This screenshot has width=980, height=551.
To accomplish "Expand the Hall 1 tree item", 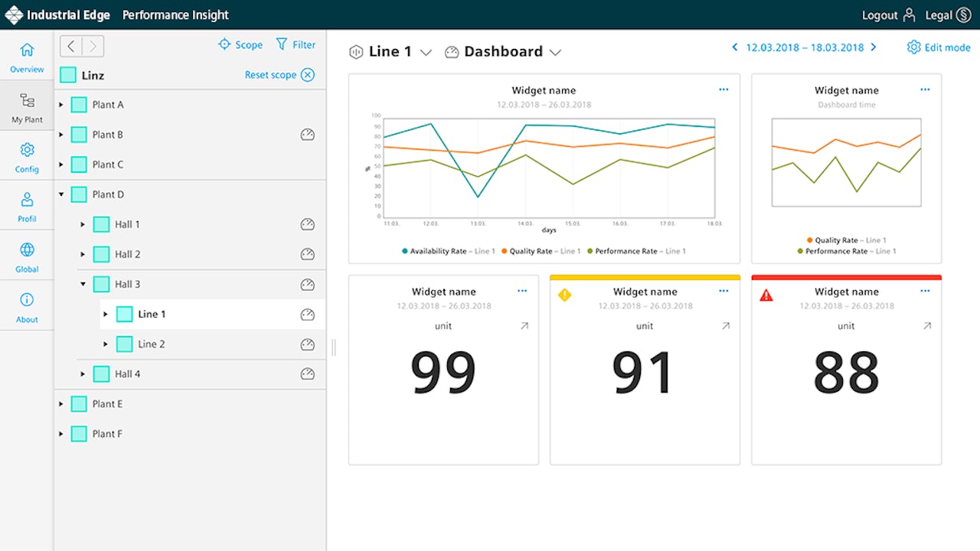I will pos(83,223).
